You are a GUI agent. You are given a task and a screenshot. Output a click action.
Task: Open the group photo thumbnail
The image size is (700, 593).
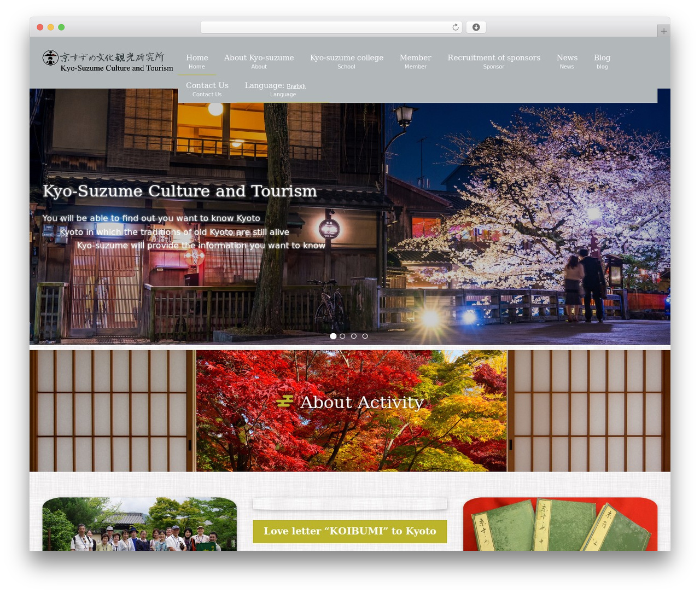(x=139, y=524)
